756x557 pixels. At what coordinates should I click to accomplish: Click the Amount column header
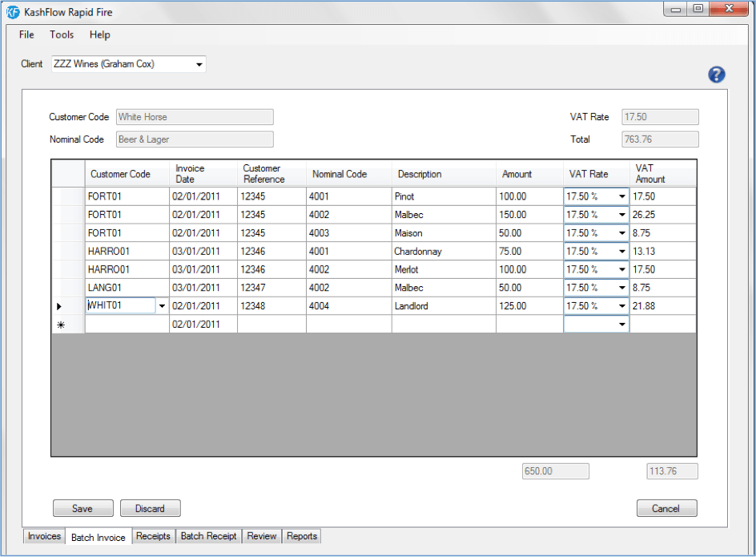[517, 174]
